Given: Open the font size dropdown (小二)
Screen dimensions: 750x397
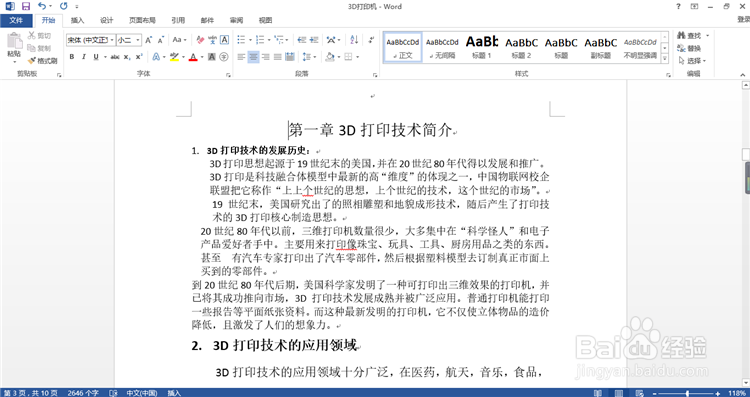Looking at the screenshot, I should tap(138, 40).
